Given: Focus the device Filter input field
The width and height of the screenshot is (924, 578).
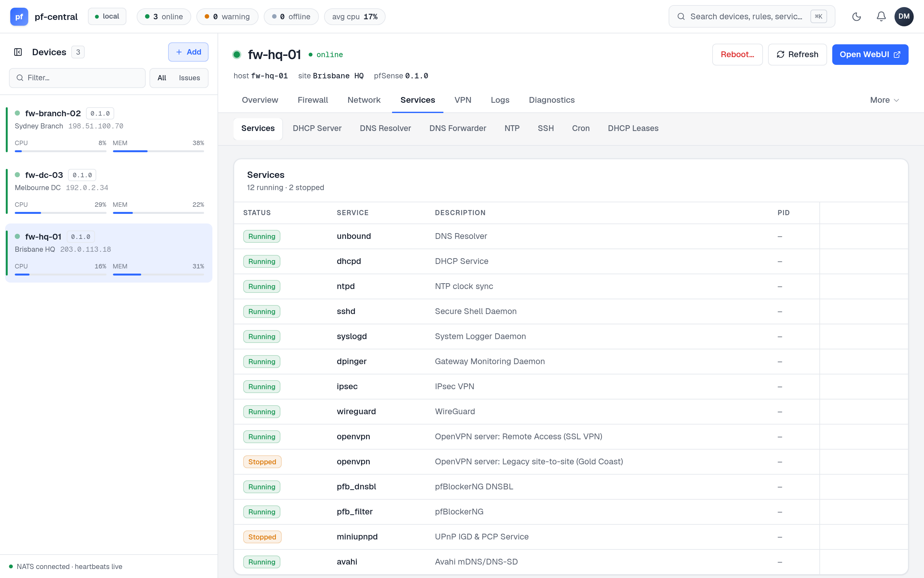Looking at the screenshot, I should (77, 78).
